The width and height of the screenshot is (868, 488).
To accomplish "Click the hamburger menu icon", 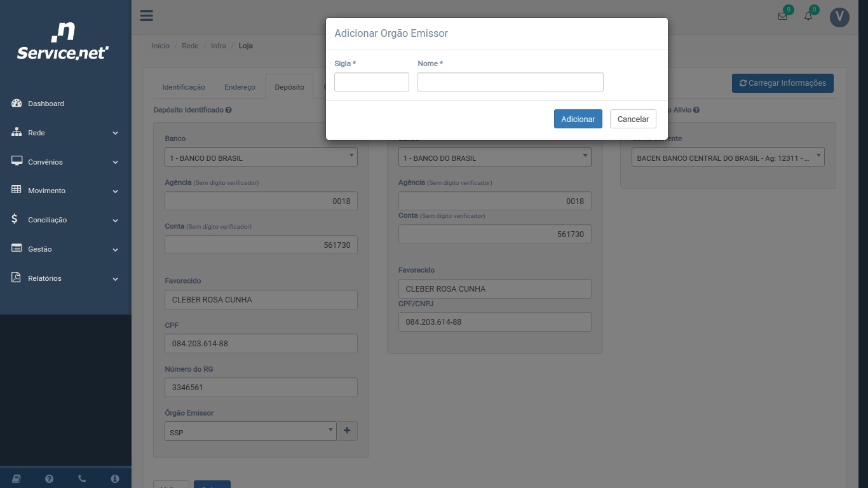I will tap(147, 16).
